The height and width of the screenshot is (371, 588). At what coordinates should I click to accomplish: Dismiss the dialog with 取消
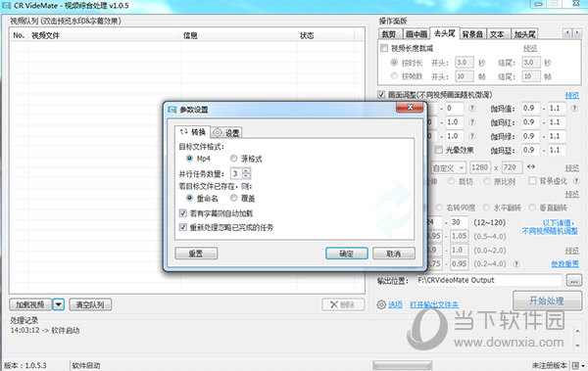pos(393,254)
